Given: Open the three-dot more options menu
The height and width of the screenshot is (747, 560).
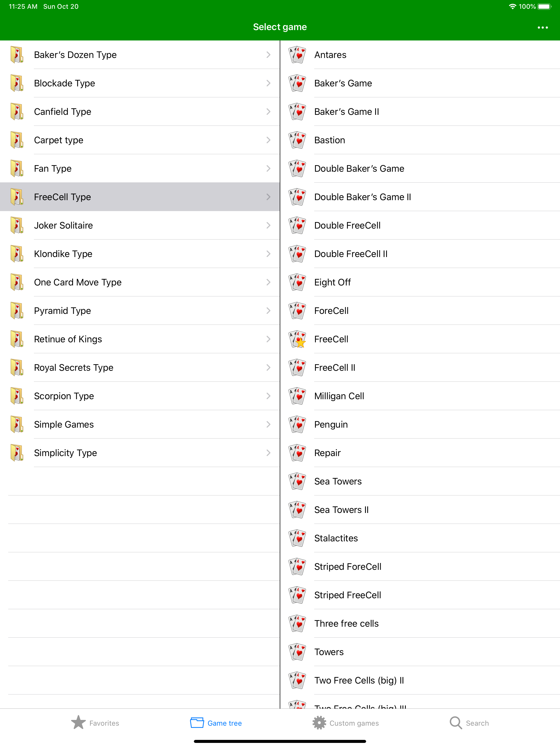Looking at the screenshot, I should pos(542,27).
